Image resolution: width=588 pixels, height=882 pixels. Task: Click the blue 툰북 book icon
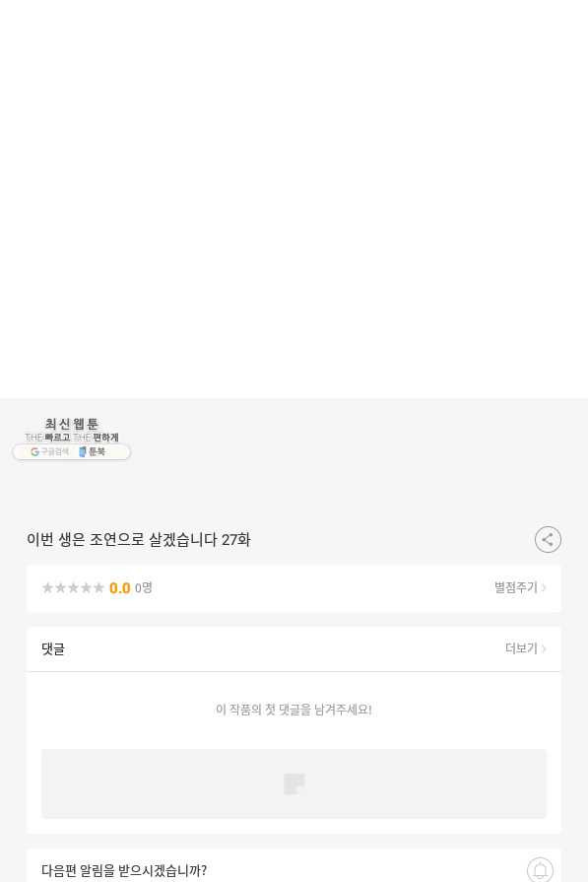pos(83,451)
